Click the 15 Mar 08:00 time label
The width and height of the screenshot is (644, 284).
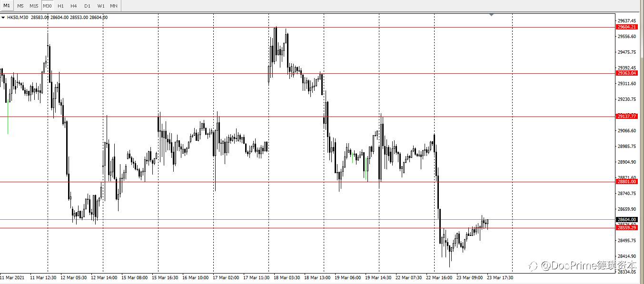(x=134, y=277)
